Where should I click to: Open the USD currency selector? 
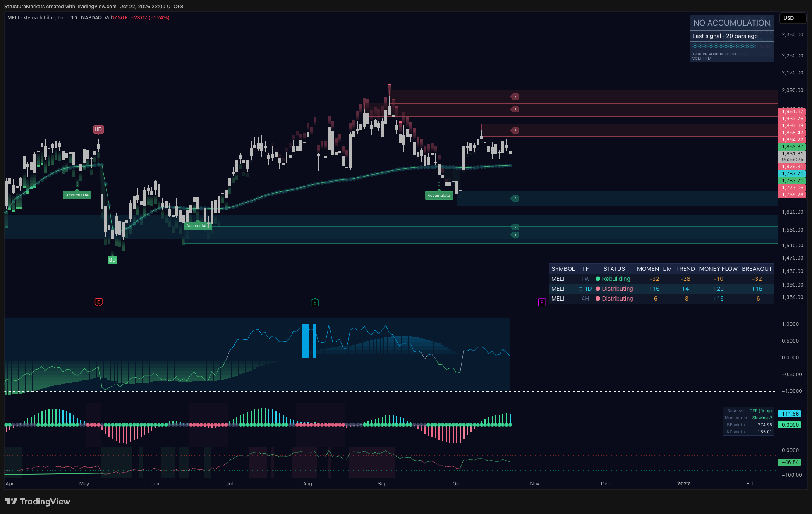(793, 18)
